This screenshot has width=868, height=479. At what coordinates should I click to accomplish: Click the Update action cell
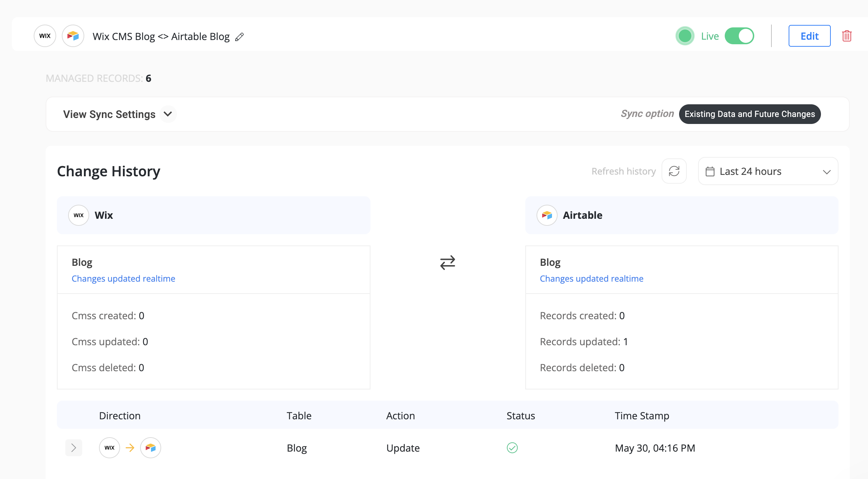coord(403,448)
